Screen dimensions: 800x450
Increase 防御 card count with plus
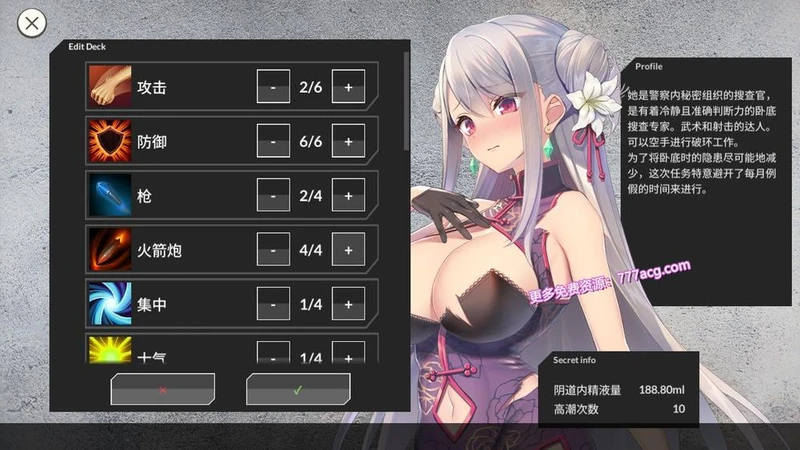pos(348,141)
